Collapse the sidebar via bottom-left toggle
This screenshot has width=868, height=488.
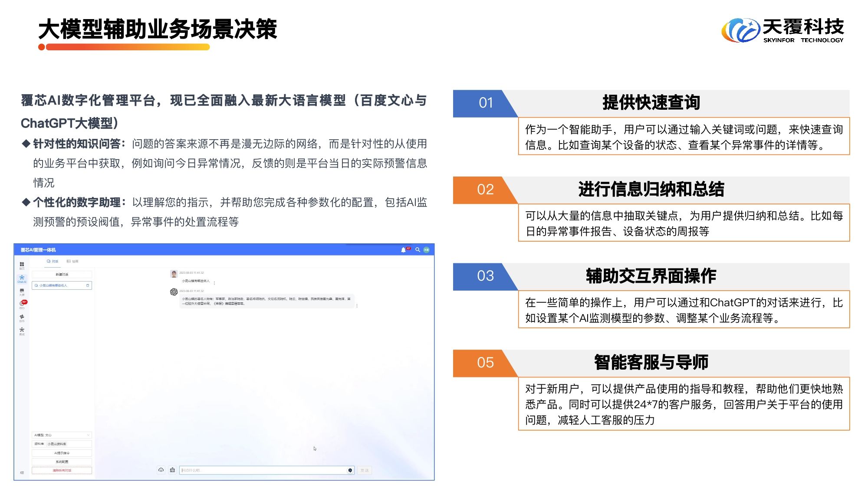[x=22, y=472]
